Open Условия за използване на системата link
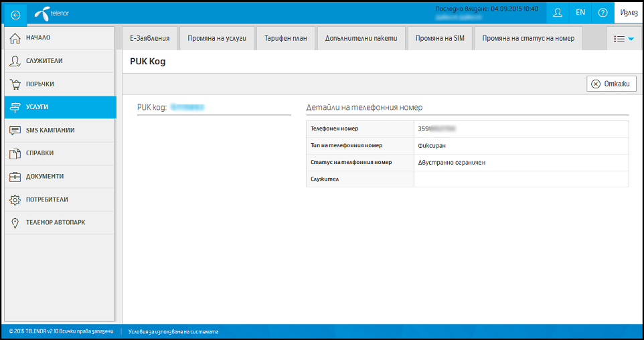Viewport: 644px width, 340px height. (173, 332)
